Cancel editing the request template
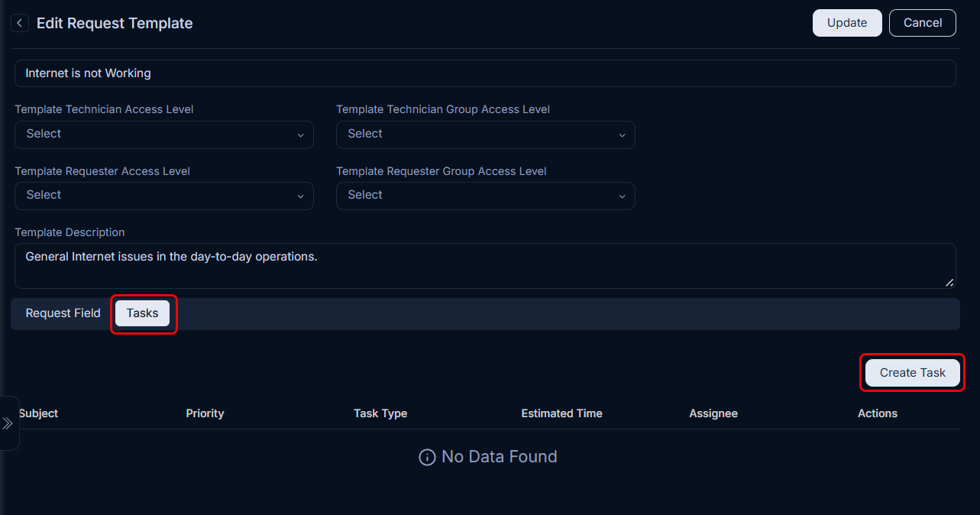980x515 pixels. 923,23
